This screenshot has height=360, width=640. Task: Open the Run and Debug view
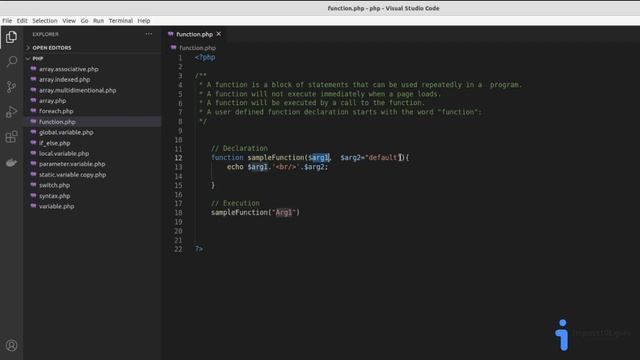click(x=11, y=112)
